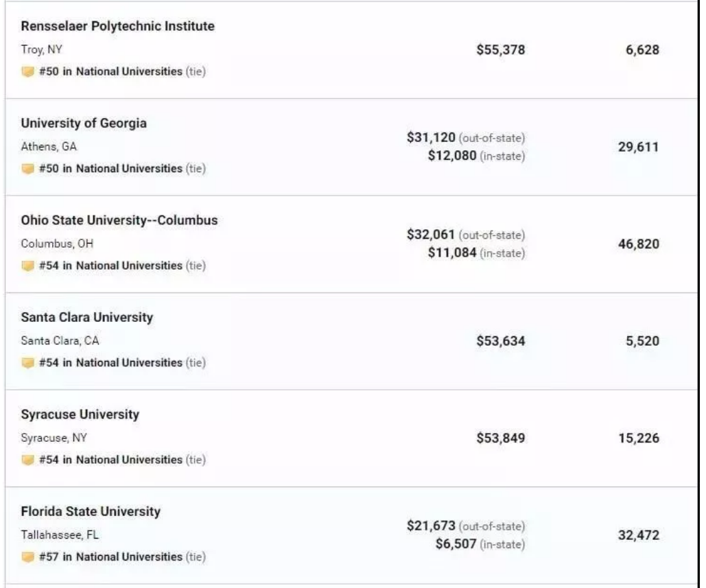Image resolution: width=706 pixels, height=588 pixels.
Task: Click the Syracuse, NY location text
Action: 54,438
